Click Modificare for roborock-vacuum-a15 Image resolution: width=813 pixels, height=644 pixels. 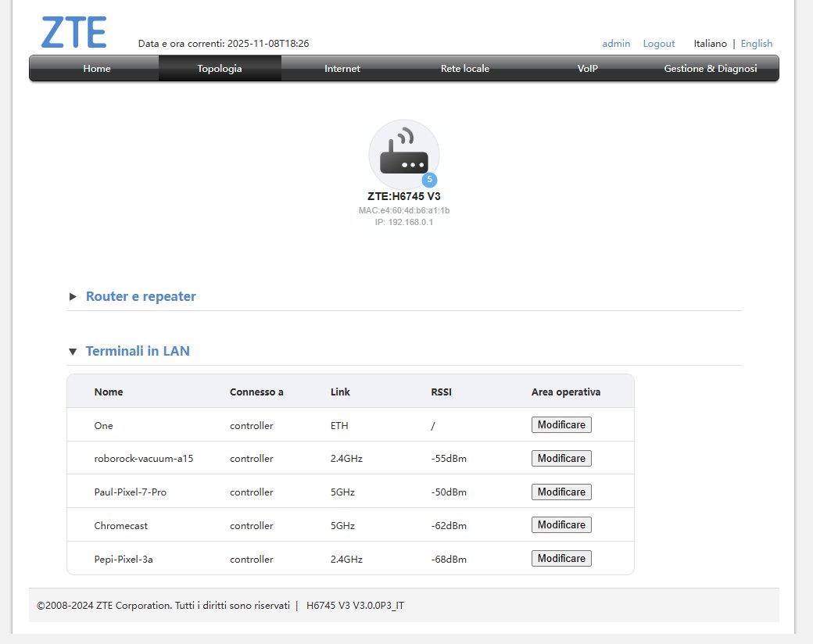(561, 459)
